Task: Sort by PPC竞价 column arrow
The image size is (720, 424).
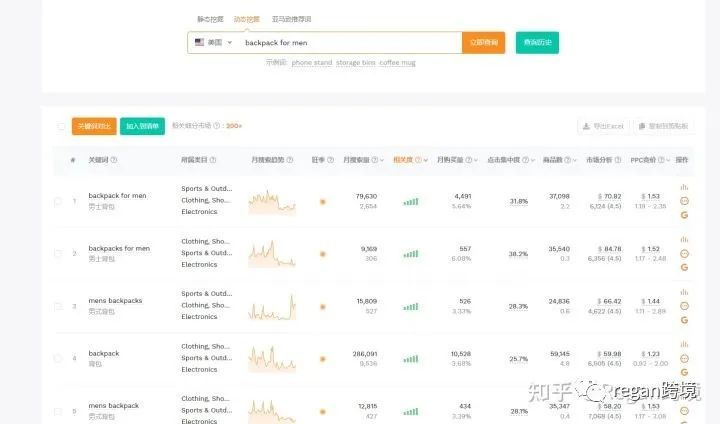Action: [668, 160]
